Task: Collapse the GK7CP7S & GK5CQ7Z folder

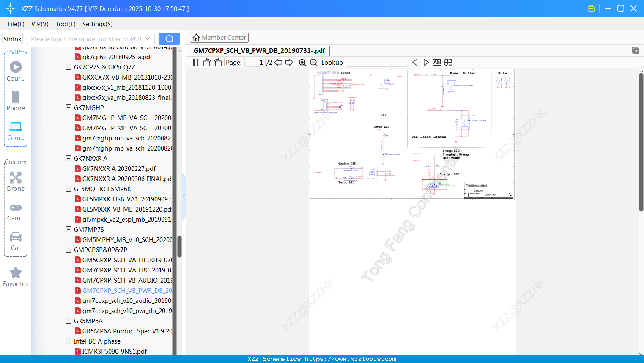Action: coord(69,67)
